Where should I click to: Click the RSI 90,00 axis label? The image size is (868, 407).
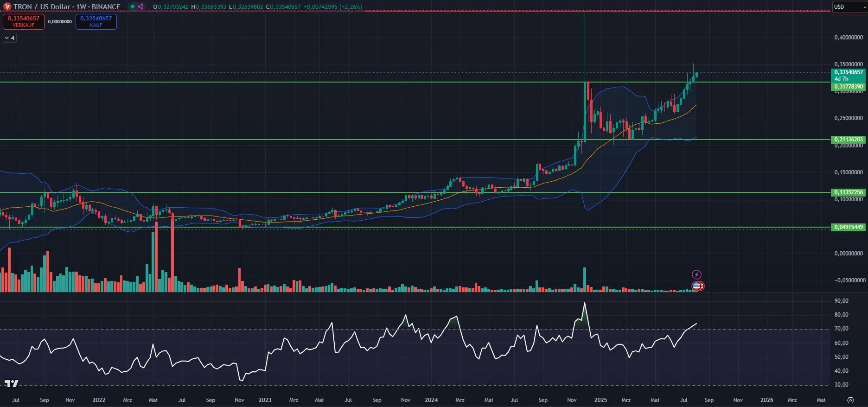point(841,301)
